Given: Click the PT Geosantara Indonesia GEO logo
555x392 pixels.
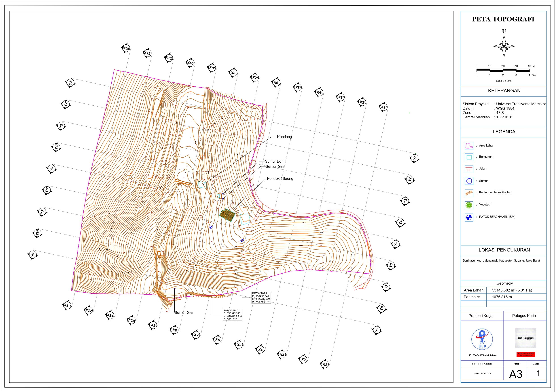Looking at the screenshot, I should (482, 339).
